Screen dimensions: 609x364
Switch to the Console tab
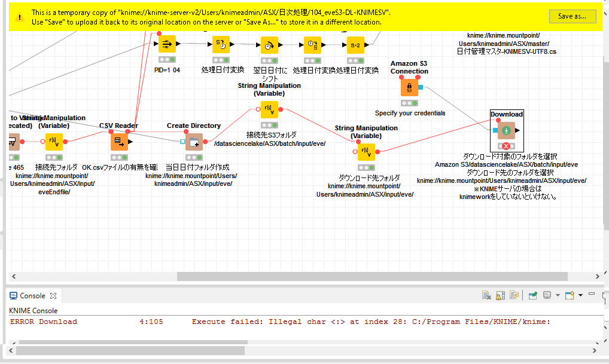click(32, 296)
